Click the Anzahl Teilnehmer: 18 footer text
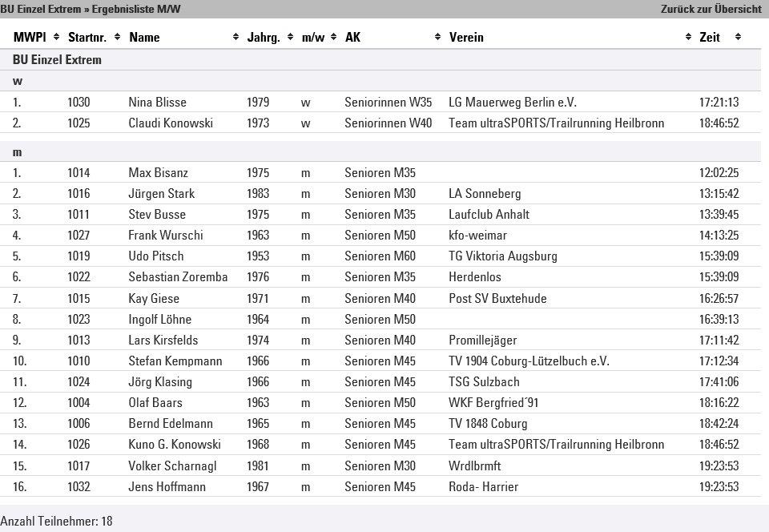 coord(56,522)
